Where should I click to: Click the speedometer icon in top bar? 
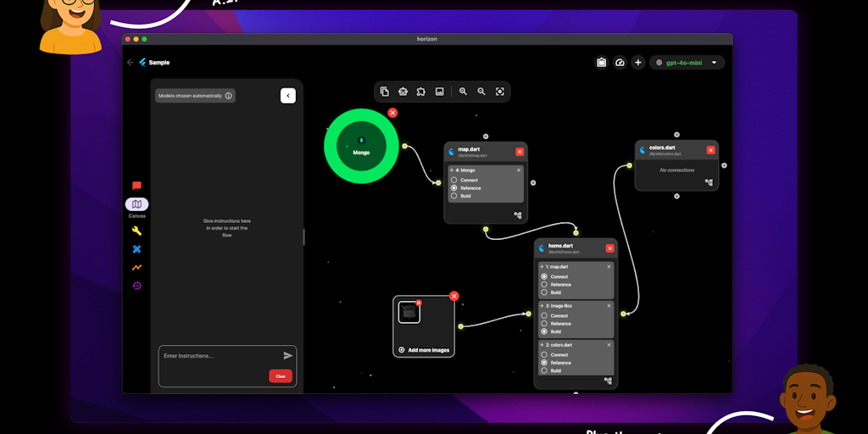point(620,63)
